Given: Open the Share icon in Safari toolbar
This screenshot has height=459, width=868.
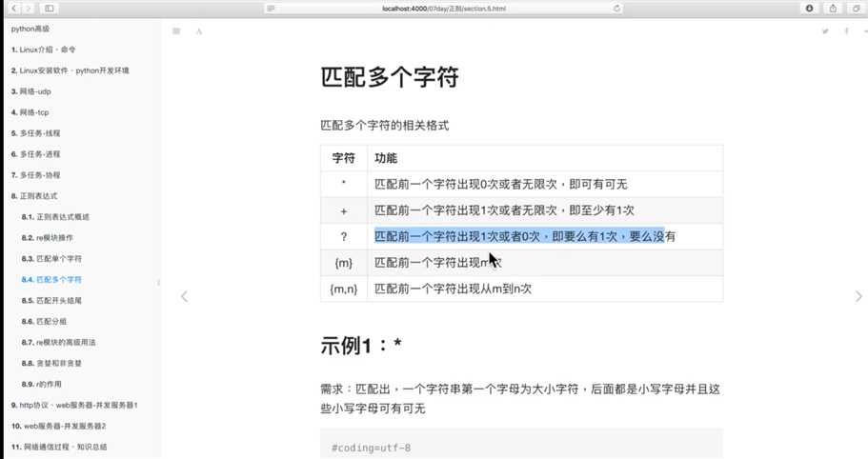Looking at the screenshot, I should 833,9.
